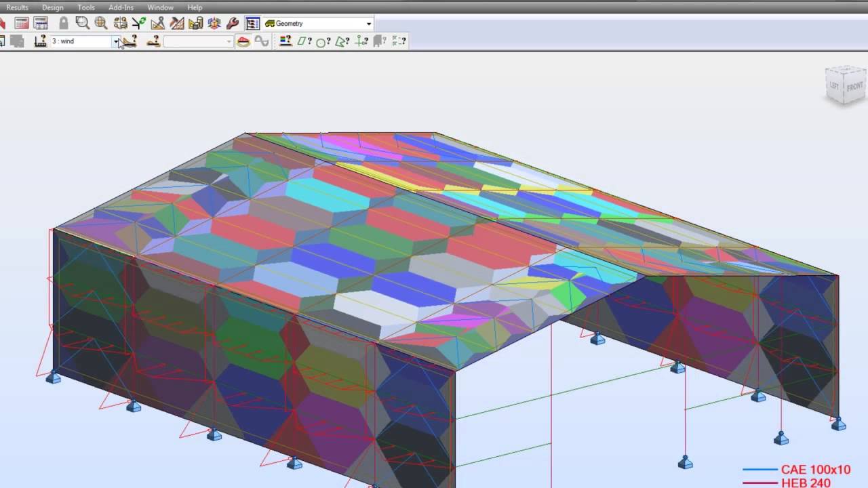Click the 'HEB 240' legend label

pyautogui.click(x=806, y=483)
